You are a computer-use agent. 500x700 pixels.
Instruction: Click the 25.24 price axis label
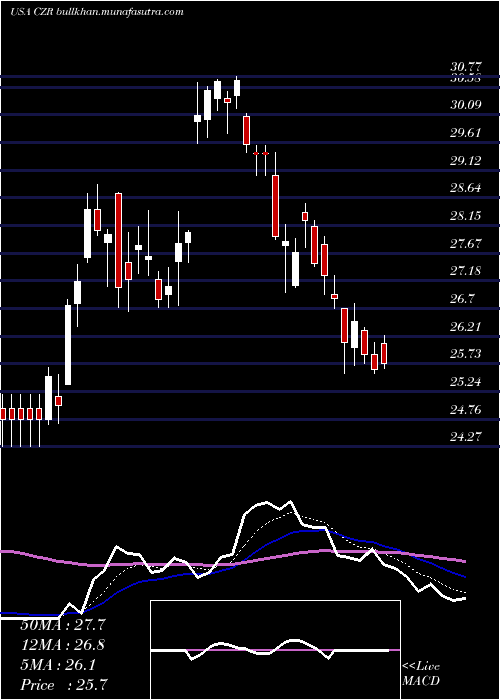[466, 382]
